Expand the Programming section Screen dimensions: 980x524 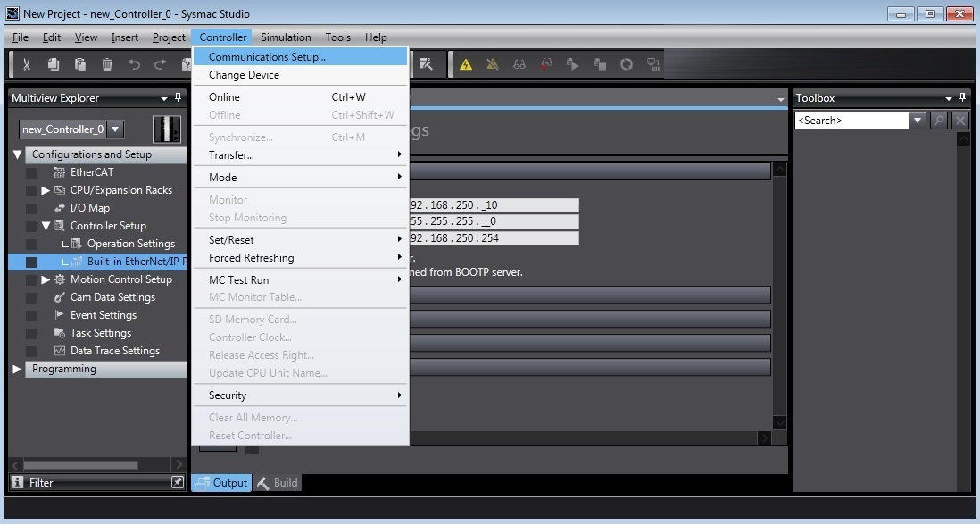coord(18,369)
